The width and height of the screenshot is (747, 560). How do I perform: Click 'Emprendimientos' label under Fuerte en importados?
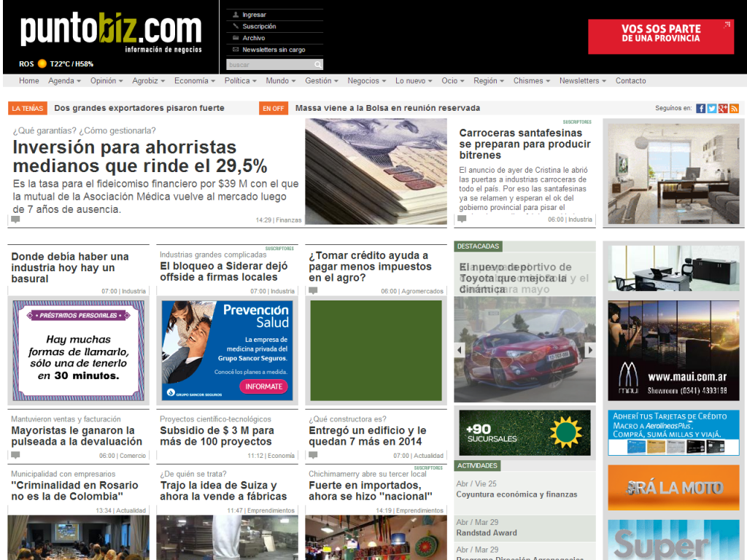click(x=419, y=510)
